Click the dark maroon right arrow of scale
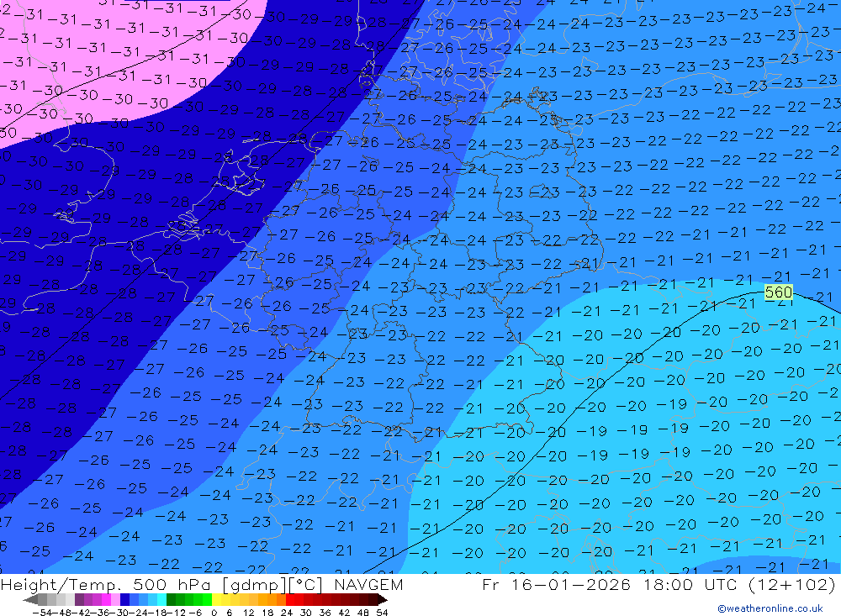Image resolution: width=841 pixels, height=616 pixels. 383,599
